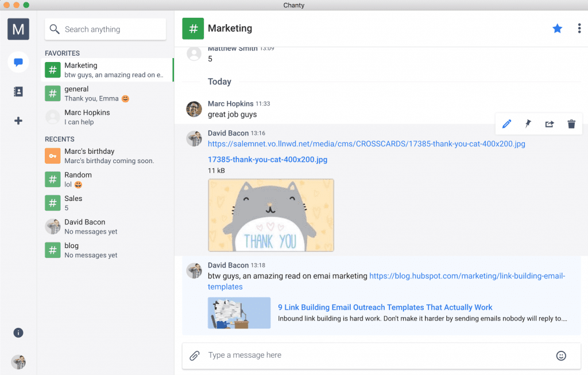Screen dimensions: 588x375
Task: Open the blog channel
Action: pyautogui.click(x=106, y=250)
